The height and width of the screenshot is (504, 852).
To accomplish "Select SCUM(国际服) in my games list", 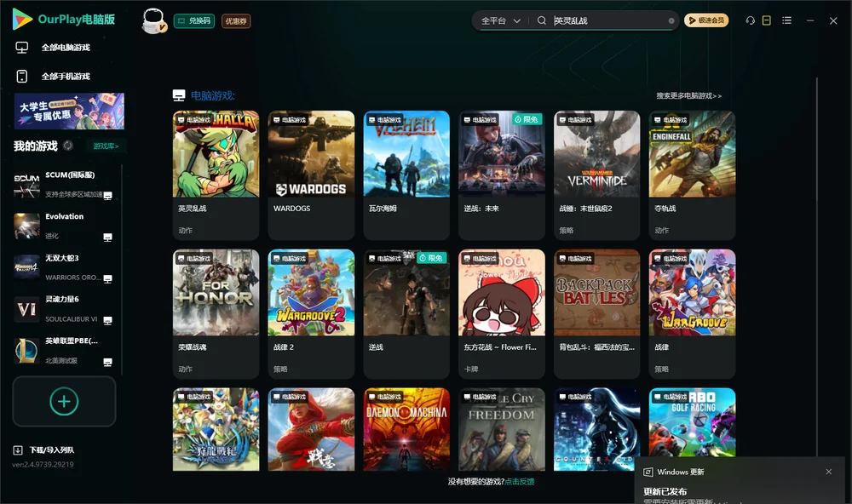I will point(64,185).
